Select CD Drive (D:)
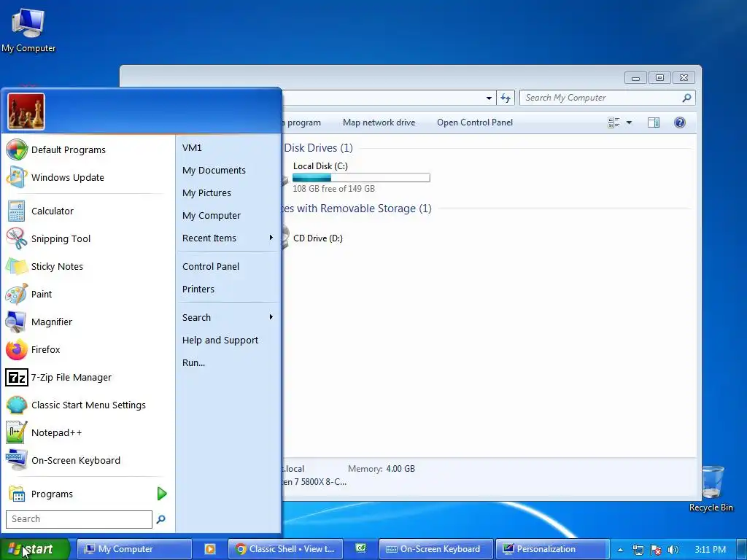 tap(318, 238)
